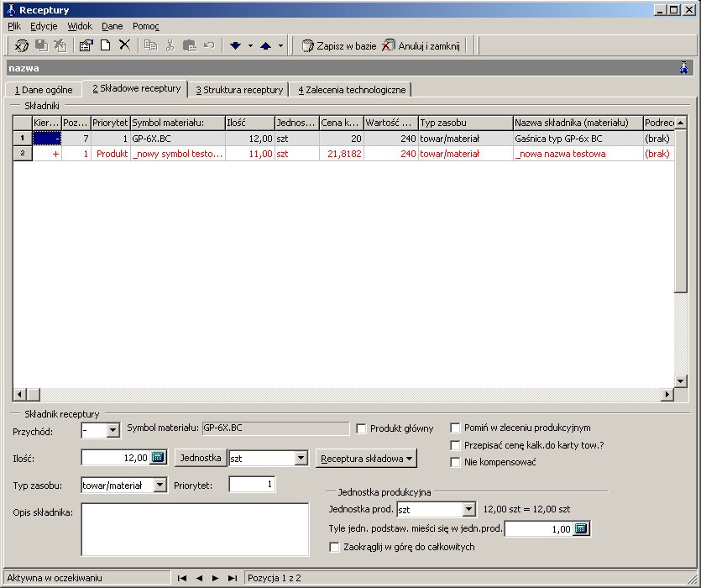Click the copy icon in toolbar
701x588 pixels.
150,45
